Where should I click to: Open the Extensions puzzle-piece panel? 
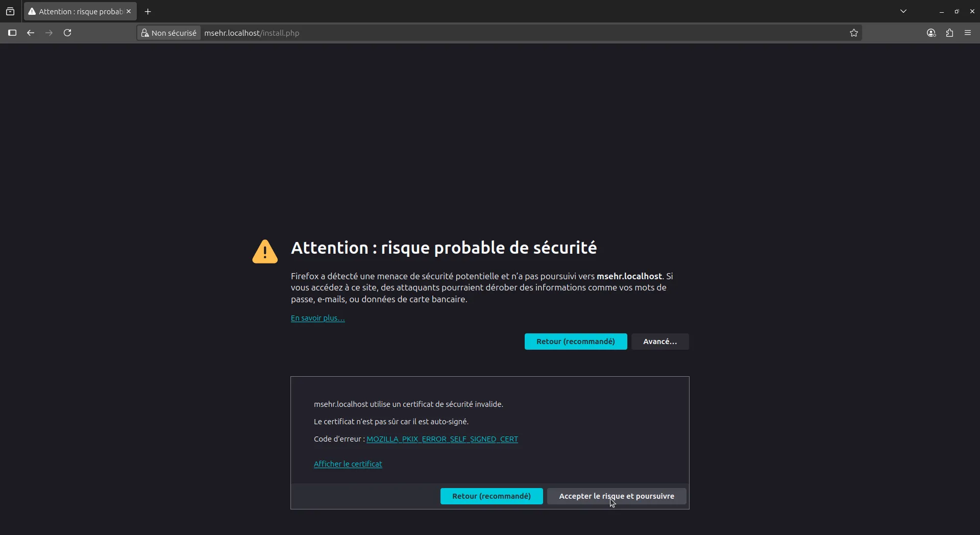[x=950, y=33]
